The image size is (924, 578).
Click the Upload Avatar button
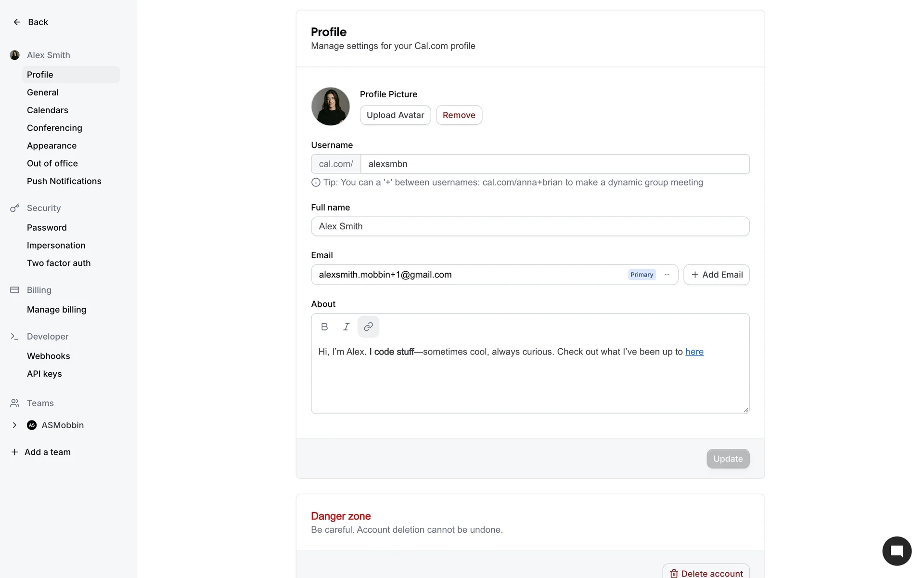point(395,115)
